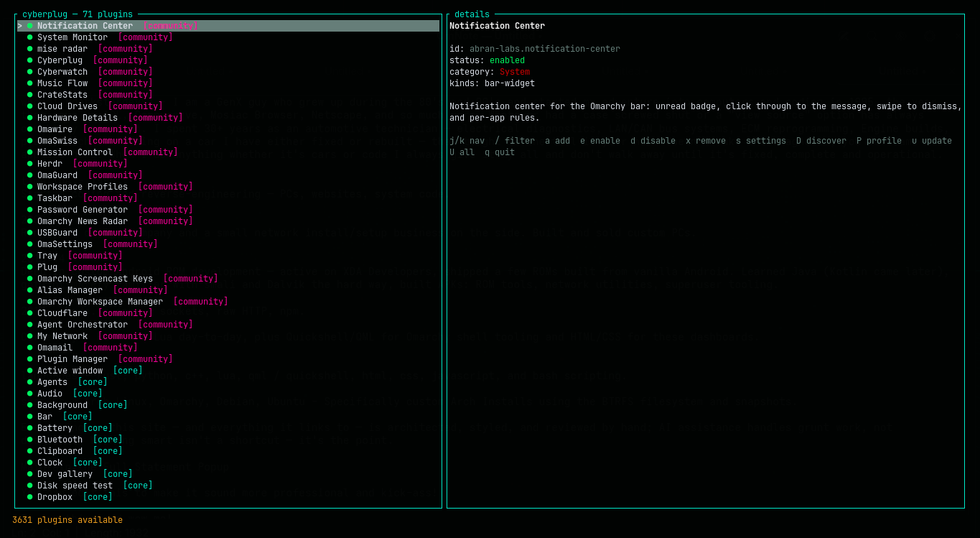The image size is (980, 538).
Task: Select the OmaSettings plugin
Action: click(x=228, y=244)
